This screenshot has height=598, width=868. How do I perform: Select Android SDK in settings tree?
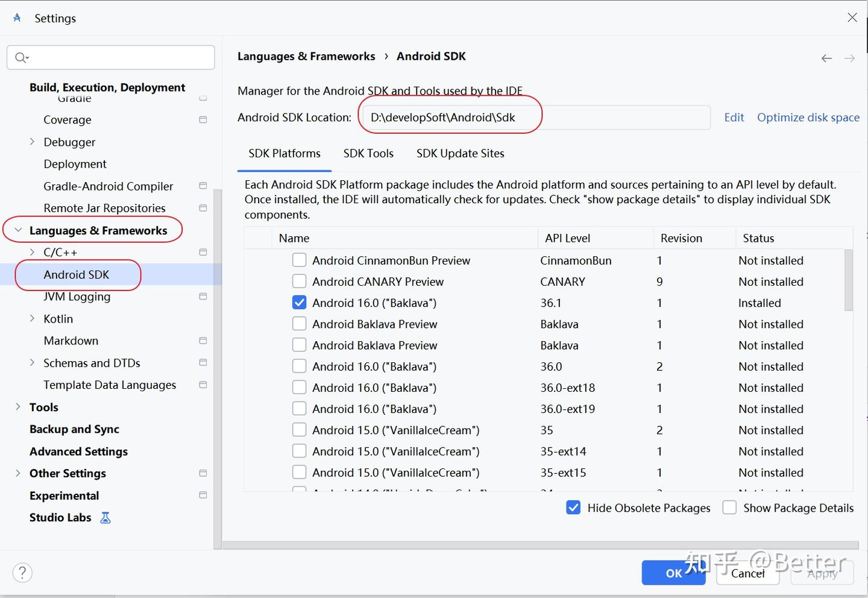tap(77, 275)
